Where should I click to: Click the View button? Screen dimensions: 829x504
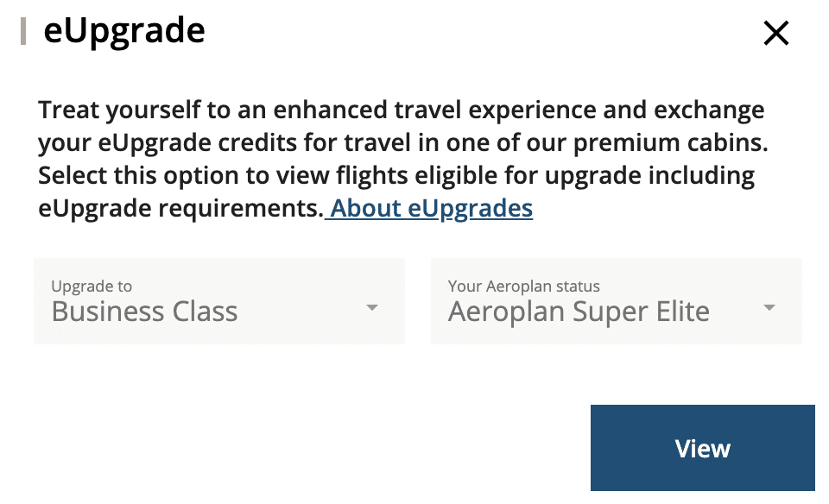tap(702, 449)
